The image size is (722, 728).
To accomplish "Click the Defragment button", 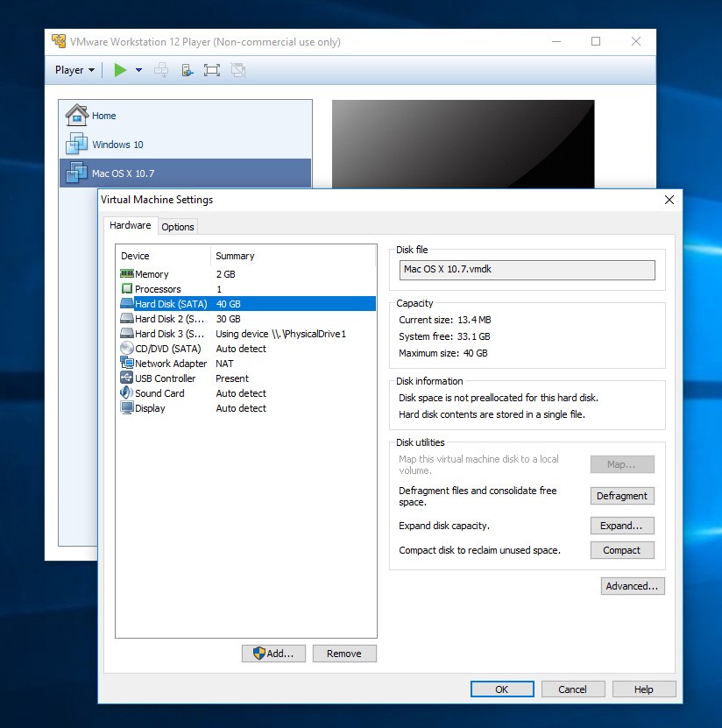I will pyautogui.click(x=621, y=496).
